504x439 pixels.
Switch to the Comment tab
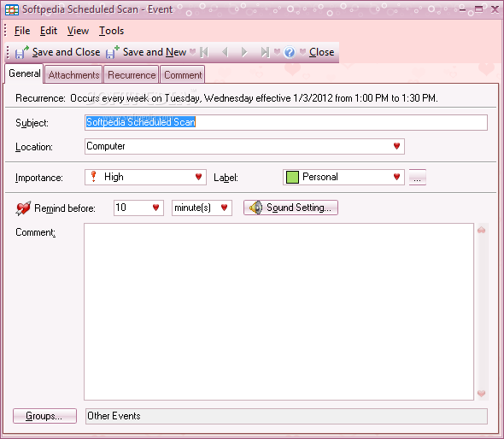click(x=183, y=75)
